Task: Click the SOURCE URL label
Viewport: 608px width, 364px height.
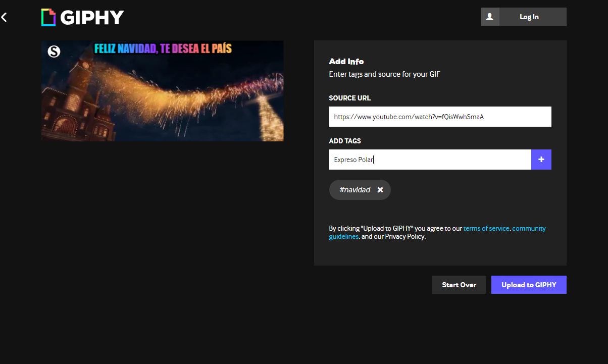Action: click(350, 98)
